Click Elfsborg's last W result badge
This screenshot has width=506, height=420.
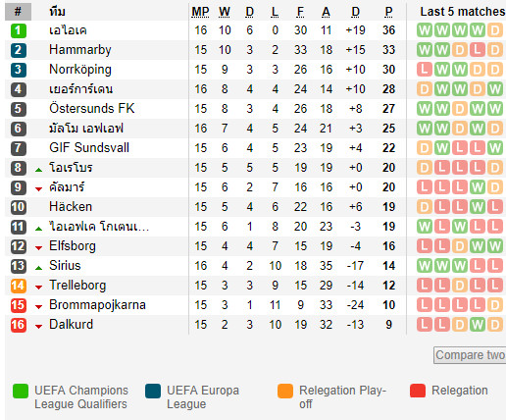[495, 246]
